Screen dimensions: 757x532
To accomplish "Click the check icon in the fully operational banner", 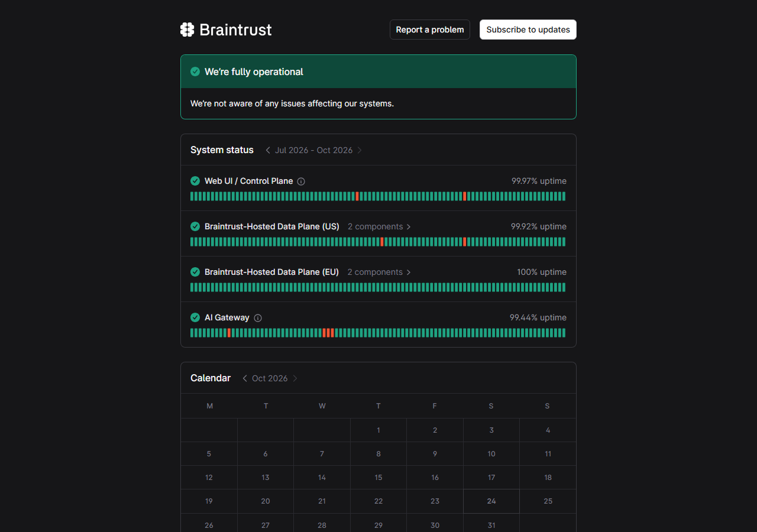I will pyautogui.click(x=195, y=72).
